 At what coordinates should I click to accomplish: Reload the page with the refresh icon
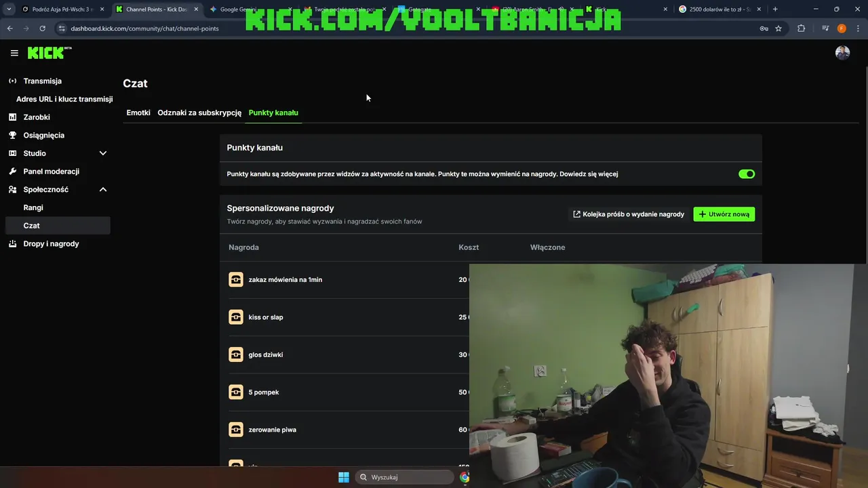click(42, 28)
